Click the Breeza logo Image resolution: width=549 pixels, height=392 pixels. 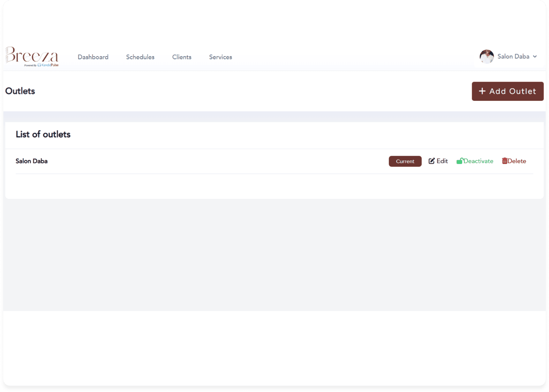[x=32, y=56]
